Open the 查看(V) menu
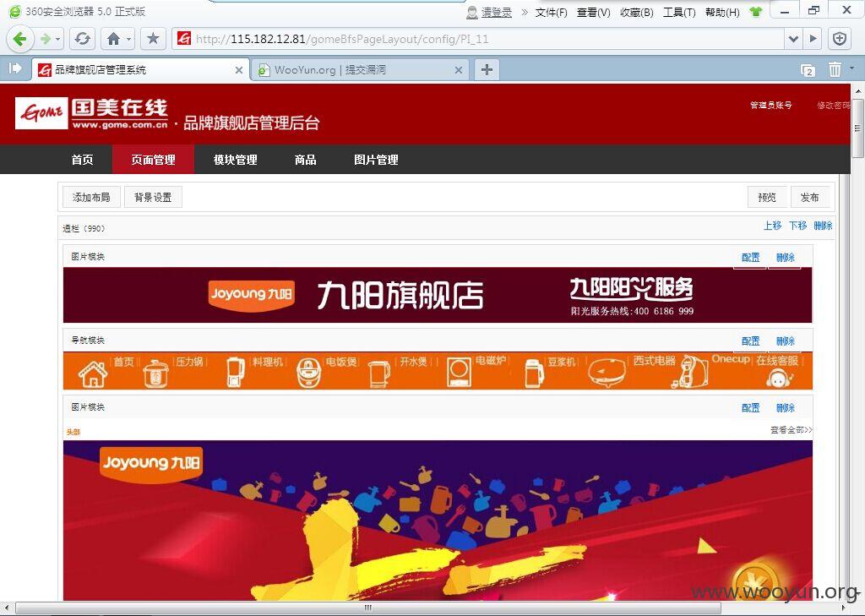The image size is (865, 616). pos(594,12)
